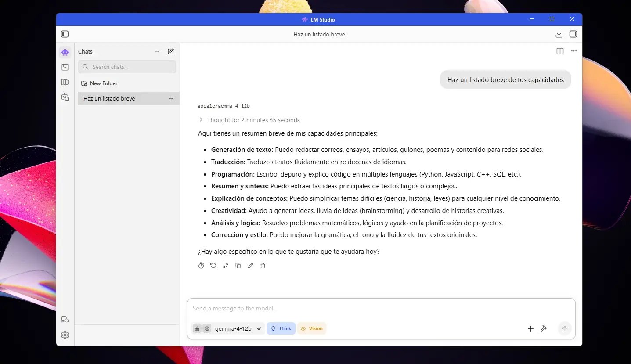
Task: Click the 'Análisis y lógica' bullet
Action: 357,223
